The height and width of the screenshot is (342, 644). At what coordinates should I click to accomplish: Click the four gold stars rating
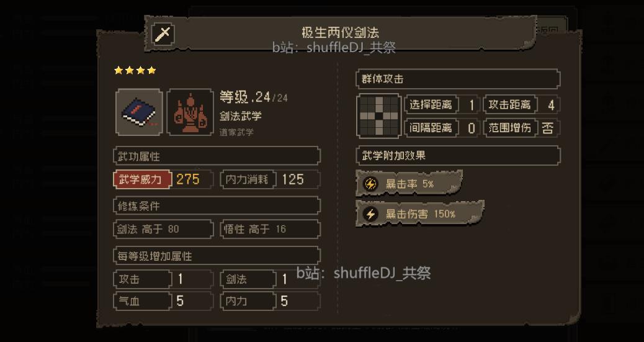(x=135, y=70)
